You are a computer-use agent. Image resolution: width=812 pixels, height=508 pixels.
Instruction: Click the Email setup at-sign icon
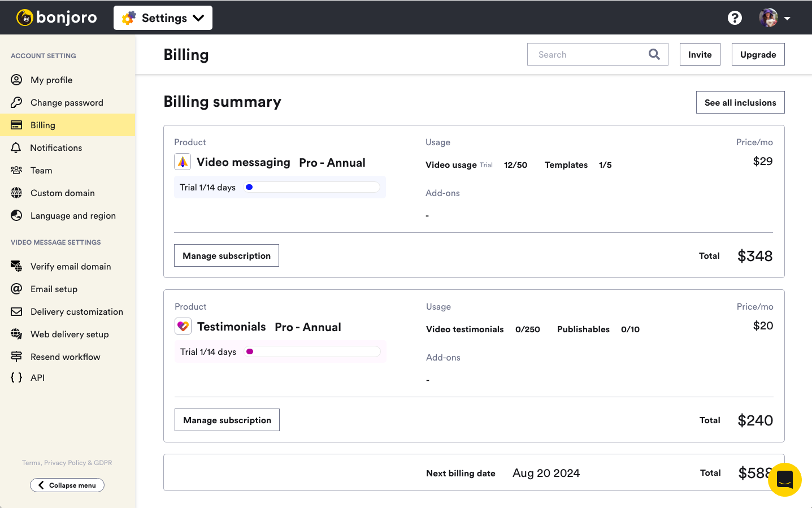click(16, 289)
